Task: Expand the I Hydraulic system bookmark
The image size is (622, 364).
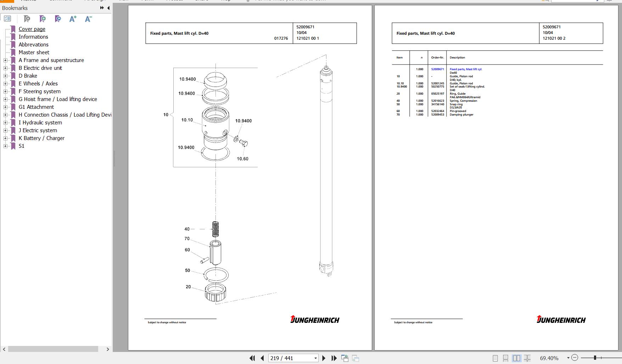Action: click(x=5, y=123)
